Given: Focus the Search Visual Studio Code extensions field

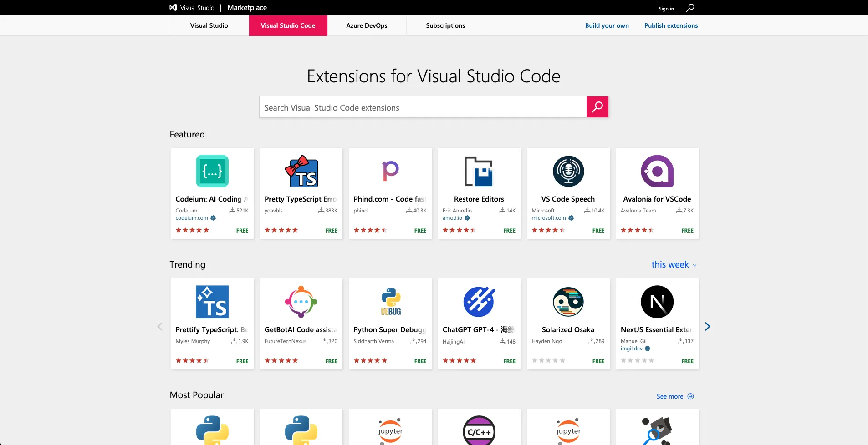Looking at the screenshot, I should [423, 107].
